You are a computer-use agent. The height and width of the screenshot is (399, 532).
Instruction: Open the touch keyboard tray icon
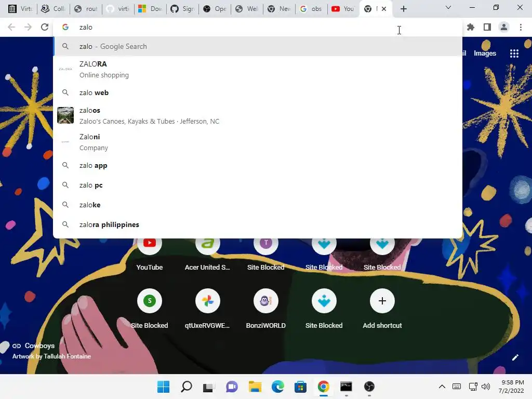pos(457,387)
